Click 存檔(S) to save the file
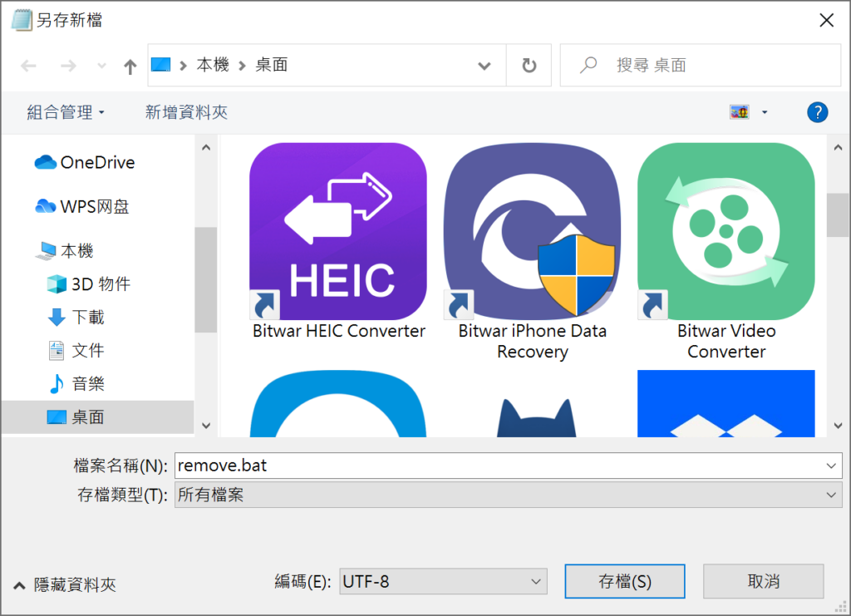The height and width of the screenshot is (616, 851). click(625, 581)
